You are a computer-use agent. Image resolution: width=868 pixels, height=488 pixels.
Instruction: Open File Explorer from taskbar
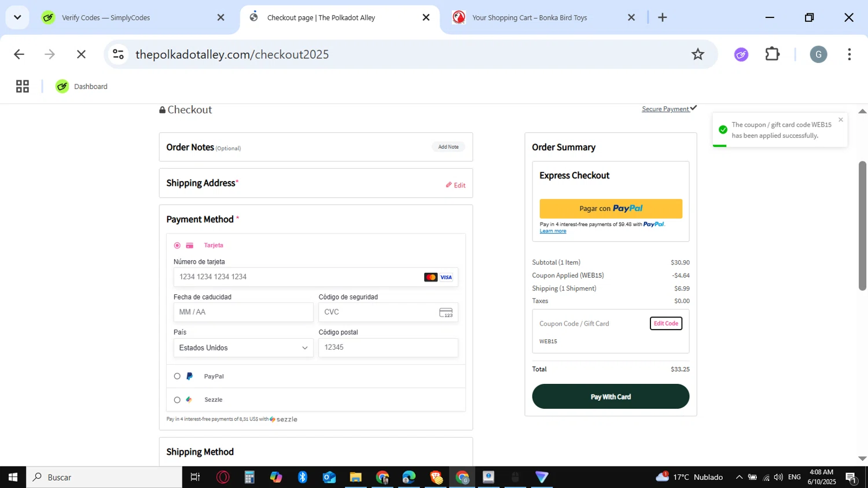(x=355, y=477)
